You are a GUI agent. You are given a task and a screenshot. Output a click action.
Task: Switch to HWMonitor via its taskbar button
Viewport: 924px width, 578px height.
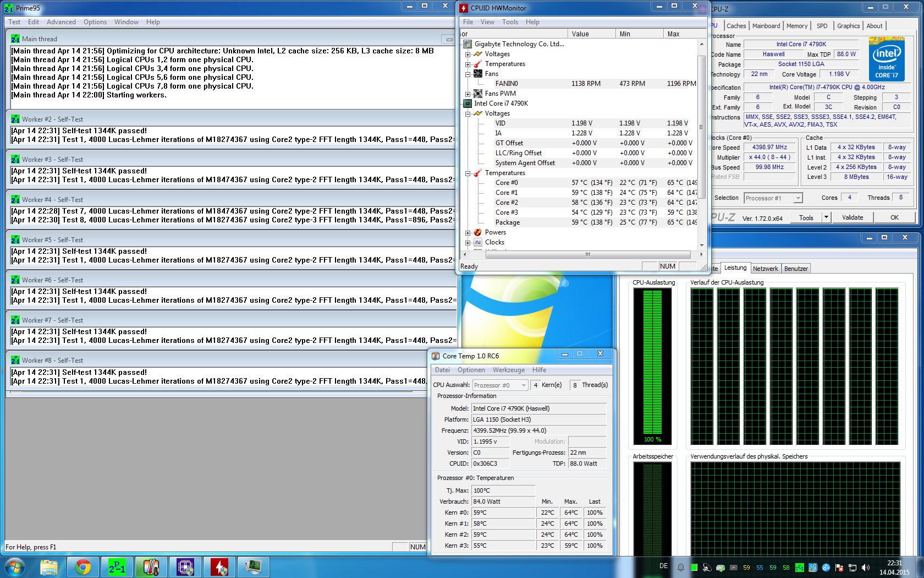(x=219, y=567)
